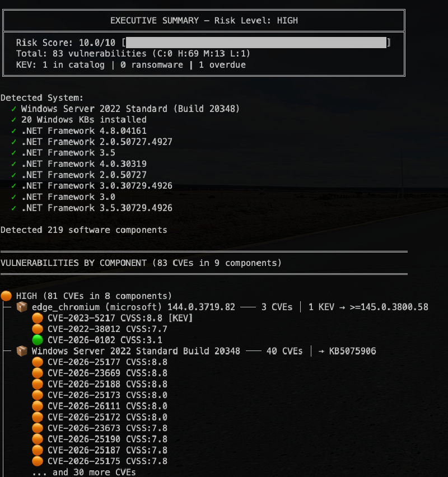Click the orange dot beside CVE-2022-38012
Screen dimensions: 448x477
pyautogui.click(x=38, y=329)
